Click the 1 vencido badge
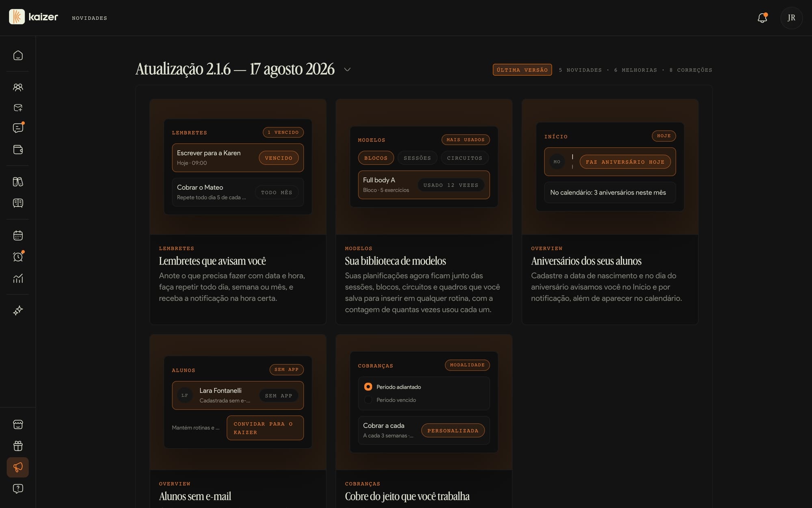This screenshot has width=812, height=508. pos(283,132)
